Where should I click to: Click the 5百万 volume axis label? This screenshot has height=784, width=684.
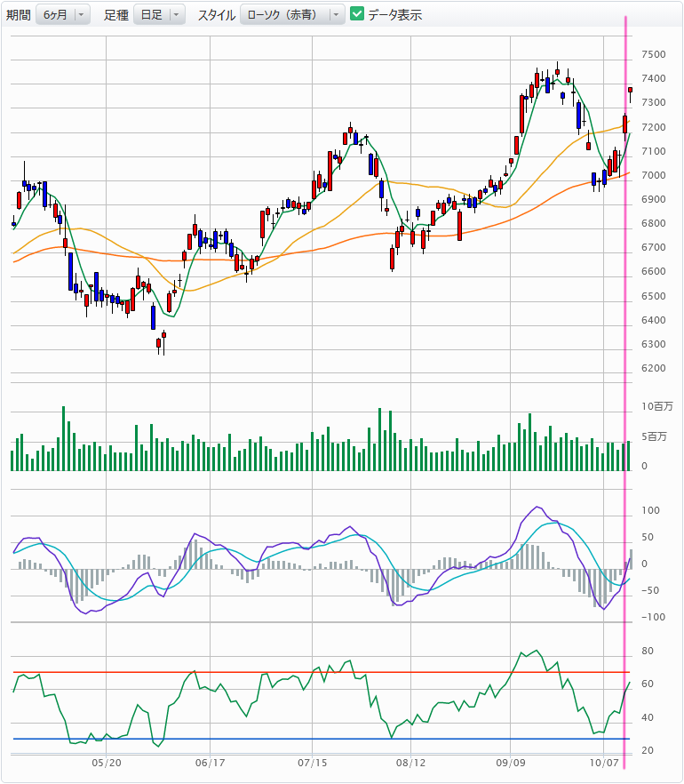point(654,436)
